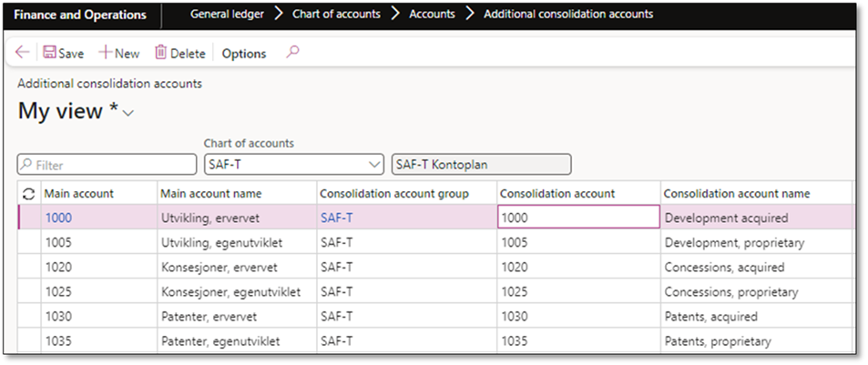The height and width of the screenshot is (365, 868).
Task: Open the Accounts breadcrumb item
Action: 433,14
